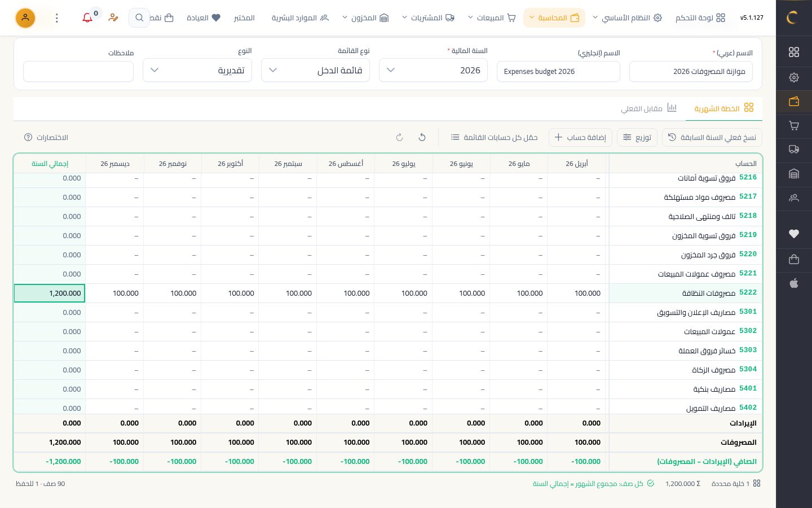
Task: Open the نوع القائمة dropdown
Action: [315, 70]
